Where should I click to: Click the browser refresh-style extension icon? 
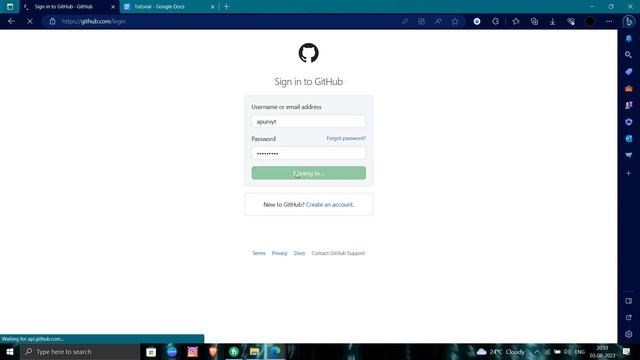pos(495,21)
